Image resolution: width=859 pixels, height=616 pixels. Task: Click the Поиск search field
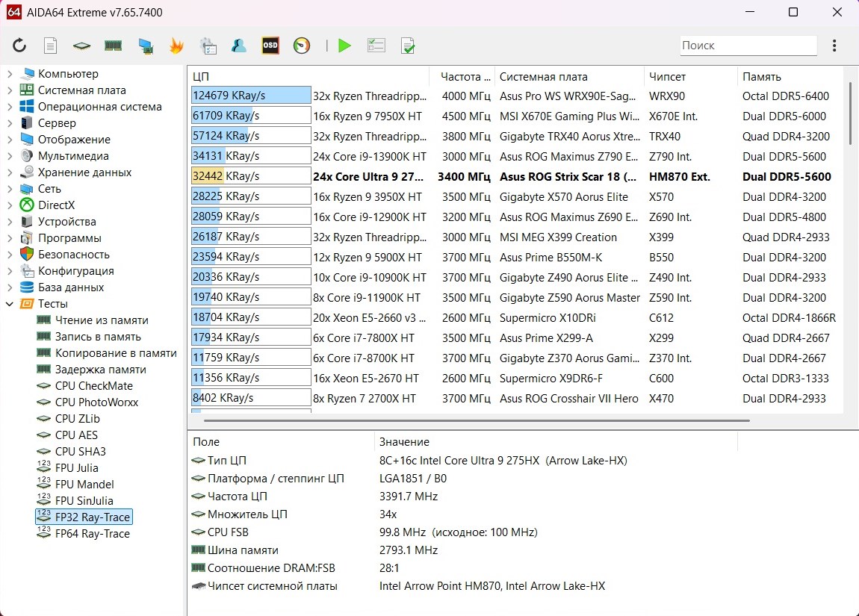(x=748, y=46)
